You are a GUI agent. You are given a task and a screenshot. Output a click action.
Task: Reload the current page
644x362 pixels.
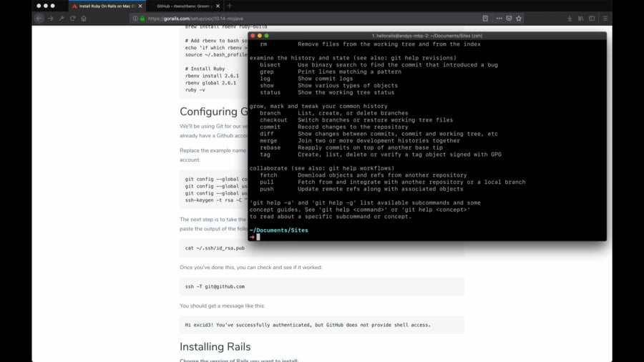[73, 19]
